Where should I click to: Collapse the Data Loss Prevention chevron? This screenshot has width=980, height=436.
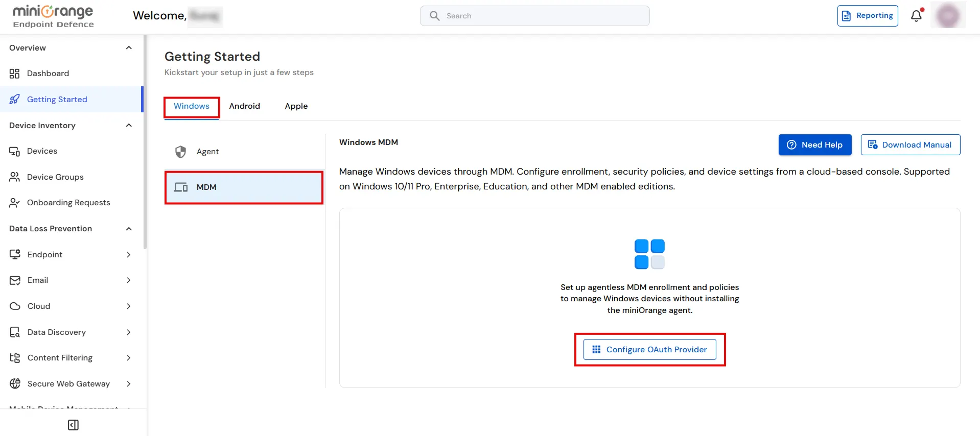[129, 229]
